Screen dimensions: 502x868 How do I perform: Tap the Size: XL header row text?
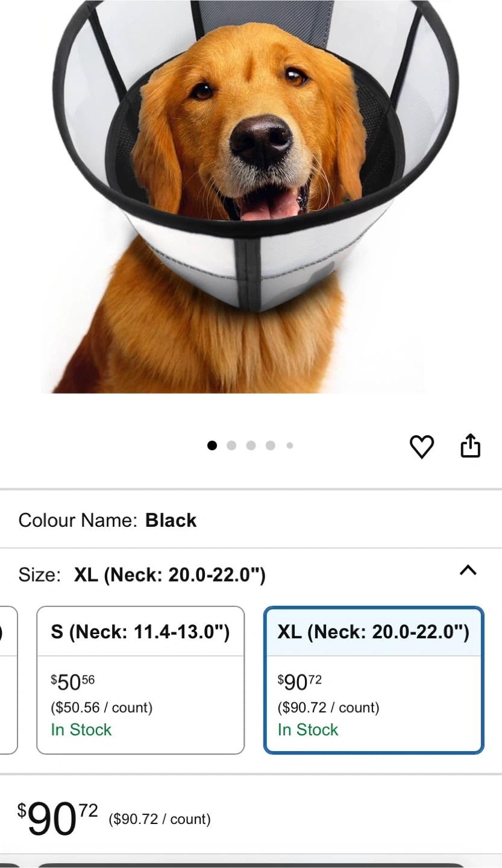(142, 575)
